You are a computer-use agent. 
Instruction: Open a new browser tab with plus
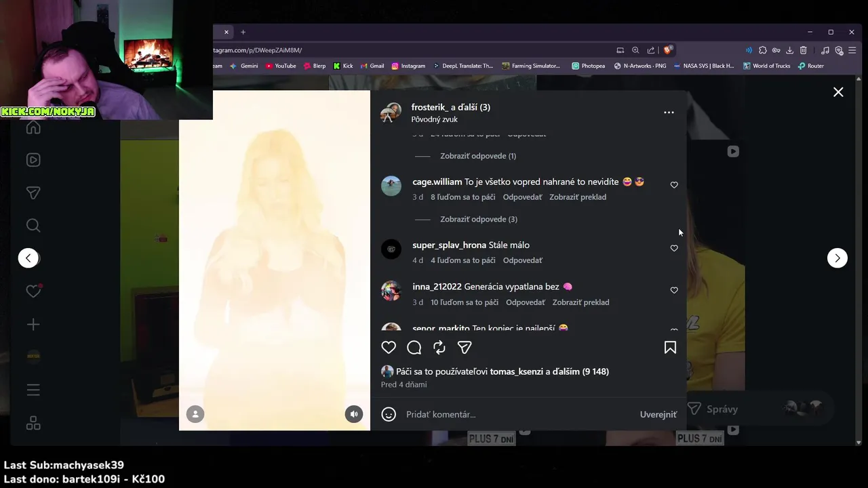(243, 32)
